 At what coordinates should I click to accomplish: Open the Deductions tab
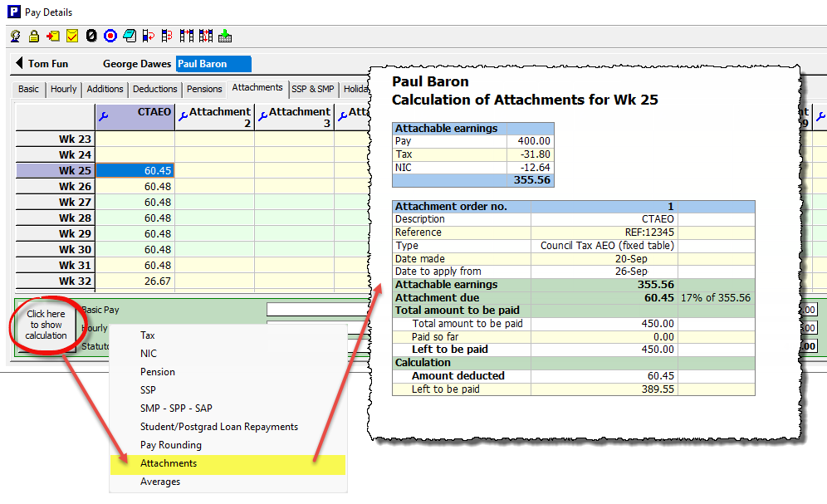tap(155, 89)
